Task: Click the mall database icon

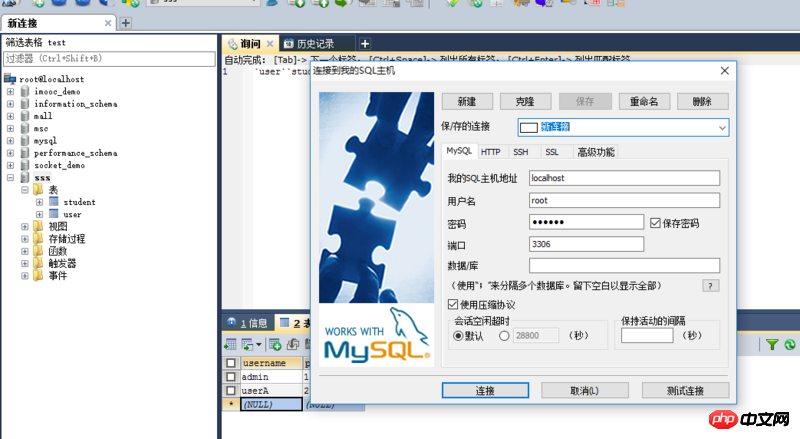Action: point(25,116)
